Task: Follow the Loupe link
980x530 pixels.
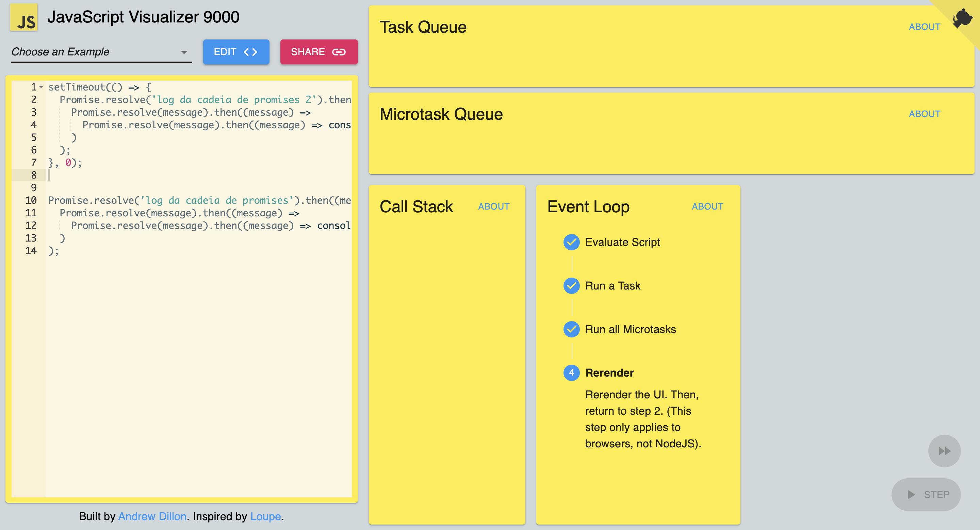Action: [265, 516]
